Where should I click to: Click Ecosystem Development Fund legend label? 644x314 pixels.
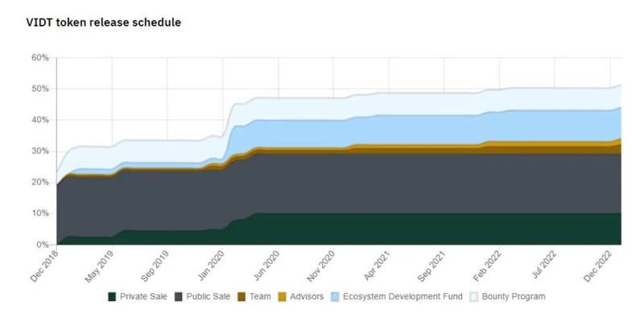click(x=403, y=297)
